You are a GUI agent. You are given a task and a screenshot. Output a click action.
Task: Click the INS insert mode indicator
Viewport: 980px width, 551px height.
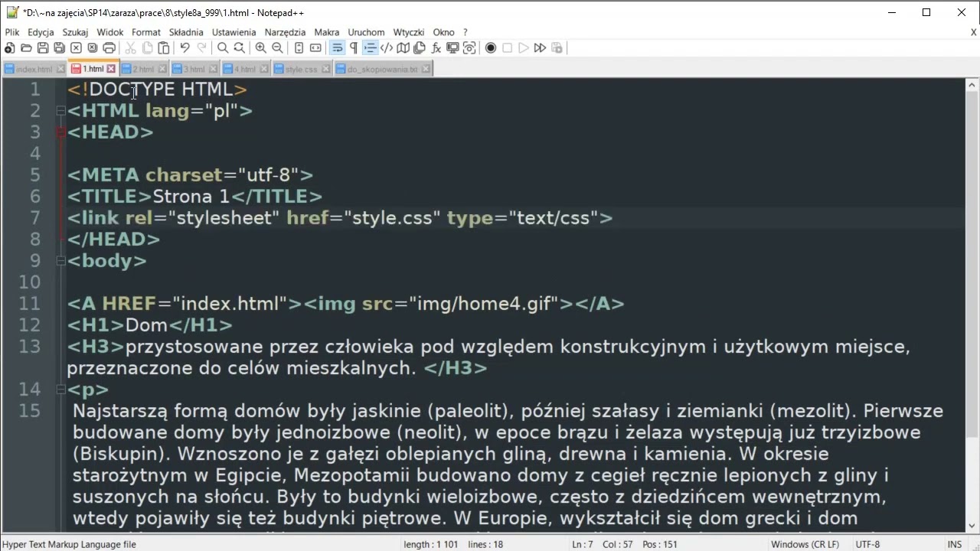(954, 544)
